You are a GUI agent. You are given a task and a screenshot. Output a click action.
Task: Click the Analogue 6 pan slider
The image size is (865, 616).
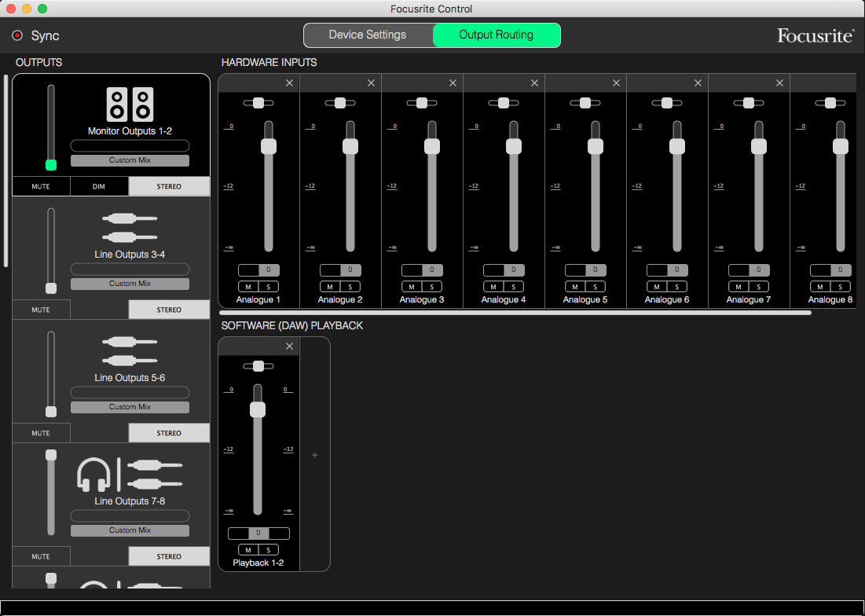[x=667, y=103]
